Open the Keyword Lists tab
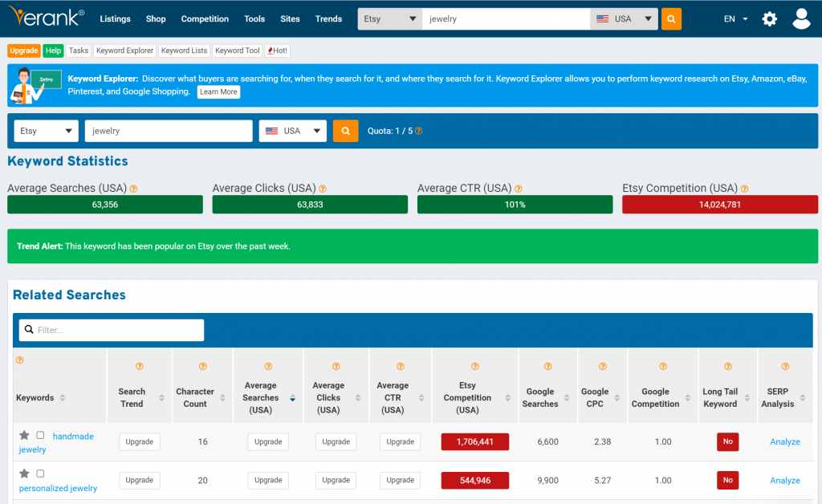This screenshot has width=822, height=504. pyautogui.click(x=184, y=51)
